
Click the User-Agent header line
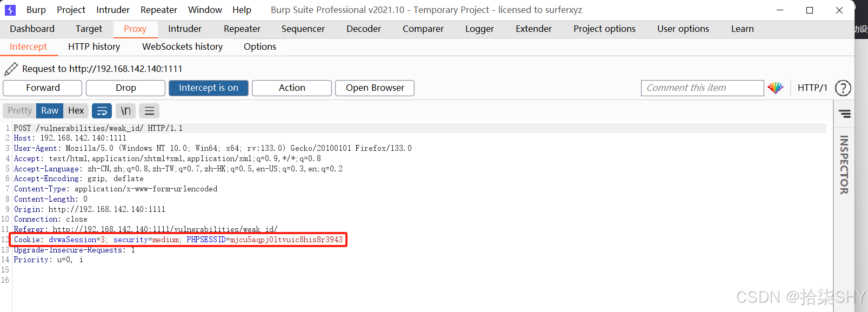(212, 148)
